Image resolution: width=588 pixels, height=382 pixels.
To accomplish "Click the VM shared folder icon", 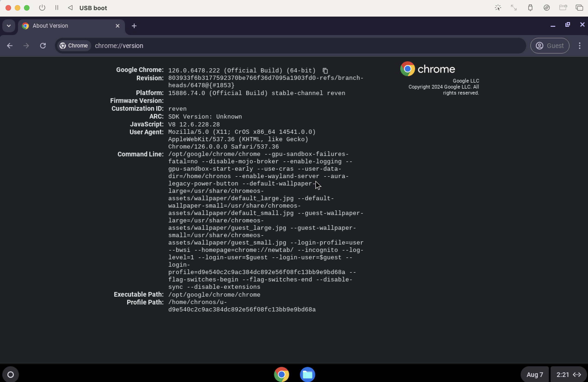I will click(x=563, y=8).
